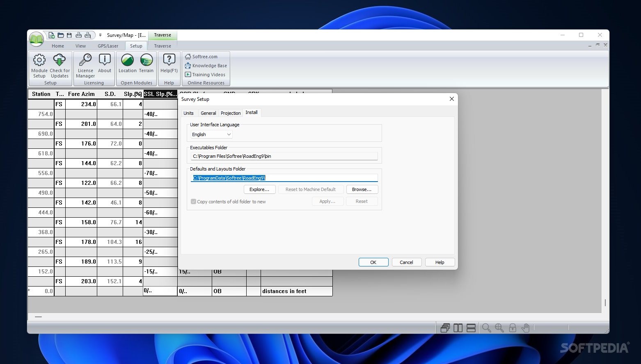641x364 pixels.
Task: Select the Fore Azim cell 234.0
Action: pyautogui.click(x=81, y=104)
